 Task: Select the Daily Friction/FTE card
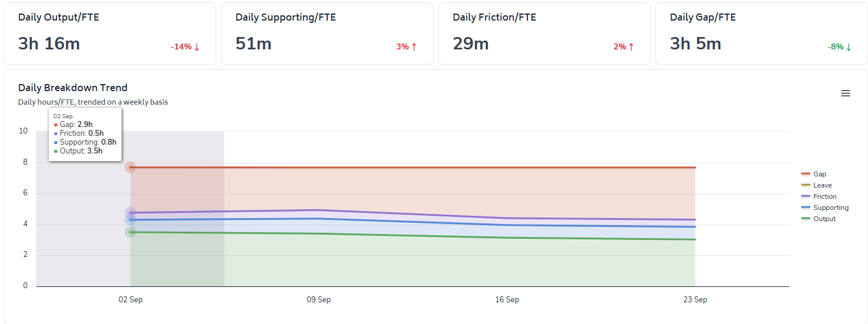[x=544, y=34]
